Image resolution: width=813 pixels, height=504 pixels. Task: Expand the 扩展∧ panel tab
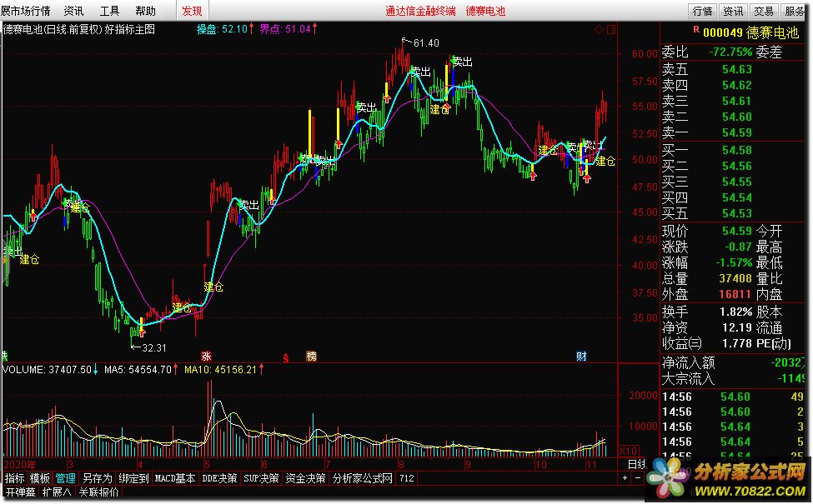coord(57,492)
